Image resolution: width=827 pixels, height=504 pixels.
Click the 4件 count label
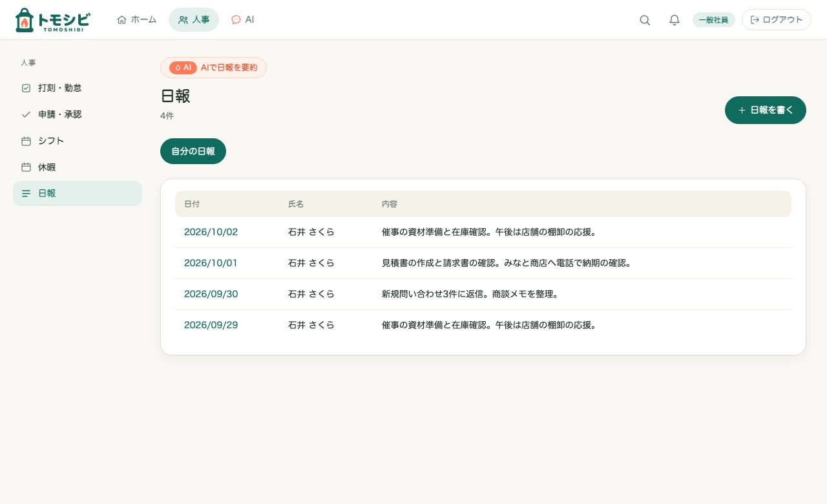[167, 116]
